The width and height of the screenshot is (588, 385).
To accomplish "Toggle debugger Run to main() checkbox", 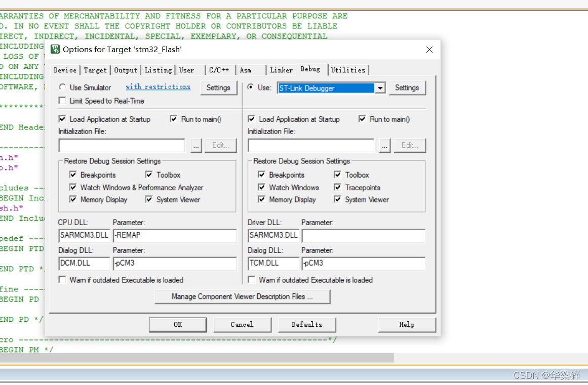I will [362, 119].
